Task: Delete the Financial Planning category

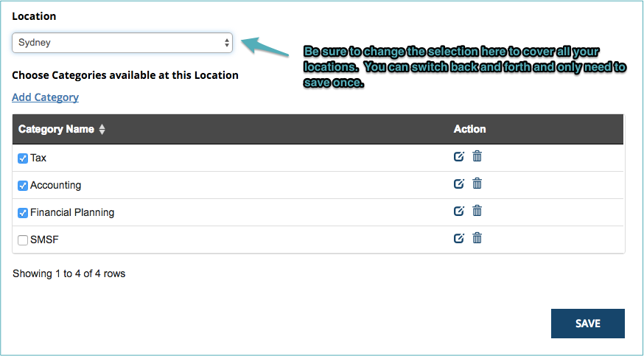Action: pos(477,211)
